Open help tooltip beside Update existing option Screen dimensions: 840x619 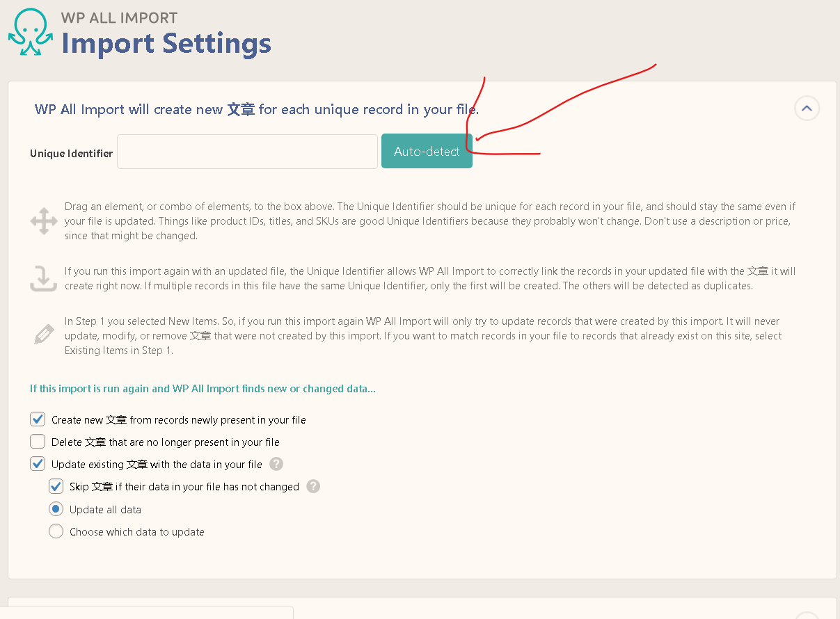coord(276,464)
